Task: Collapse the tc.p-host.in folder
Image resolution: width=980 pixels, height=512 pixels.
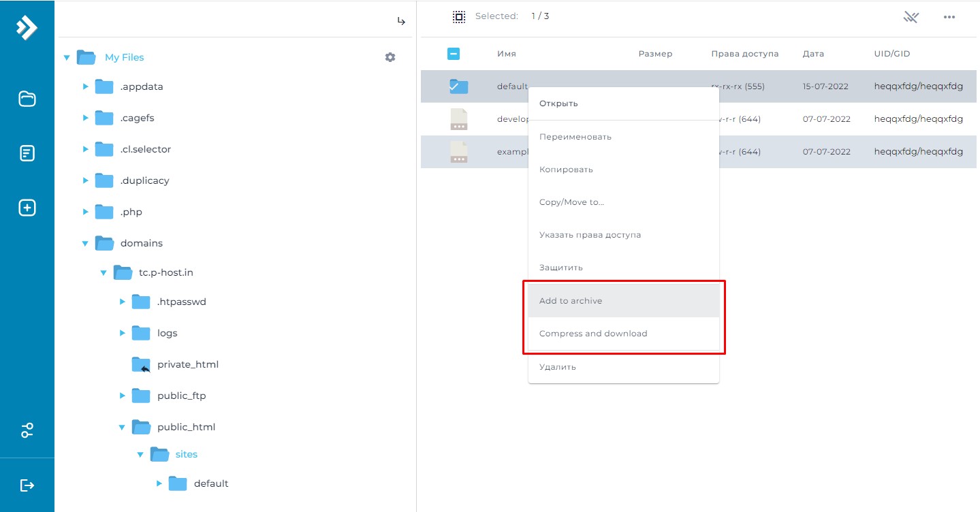Action: [104, 272]
